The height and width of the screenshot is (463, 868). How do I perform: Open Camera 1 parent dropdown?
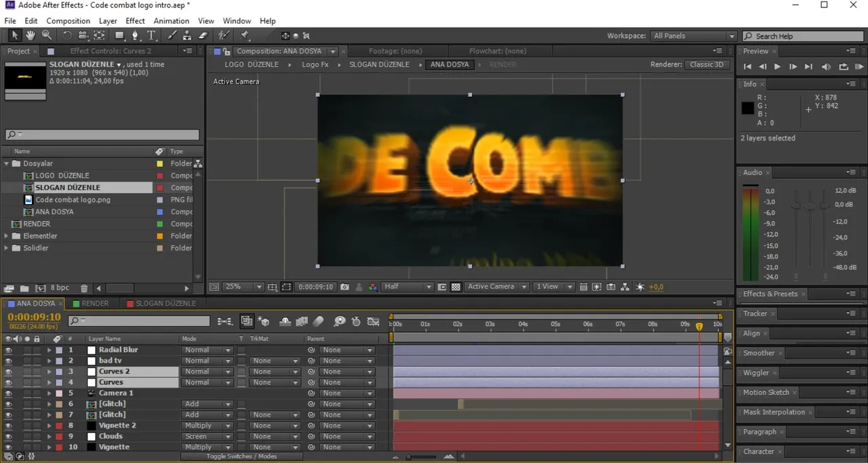pyautogui.click(x=347, y=393)
